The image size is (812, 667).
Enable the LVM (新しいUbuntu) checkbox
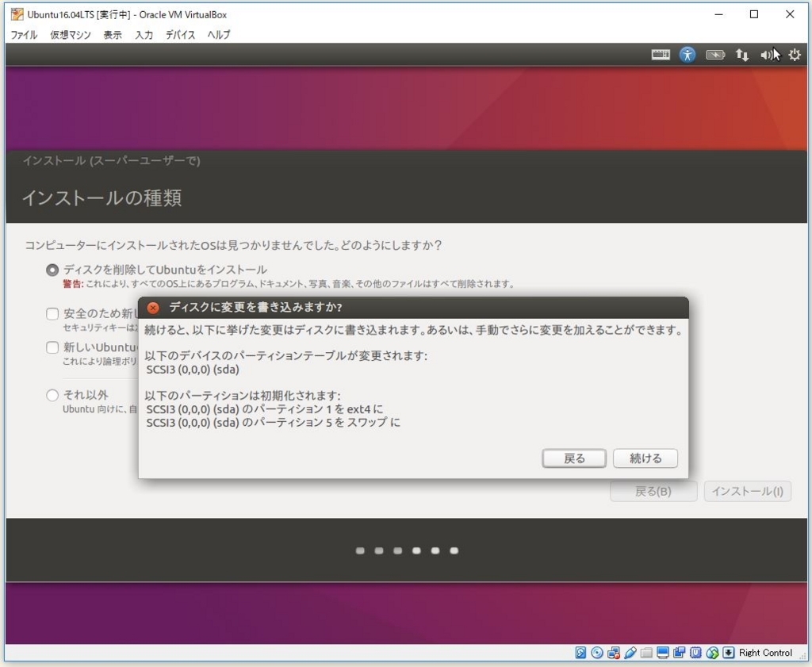click(52, 347)
